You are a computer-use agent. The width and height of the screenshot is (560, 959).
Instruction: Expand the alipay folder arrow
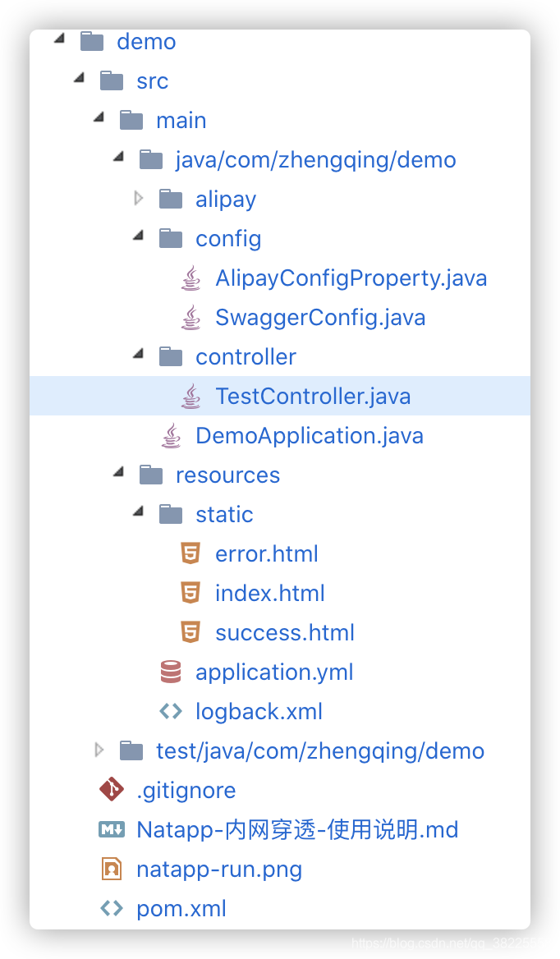point(139,199)
